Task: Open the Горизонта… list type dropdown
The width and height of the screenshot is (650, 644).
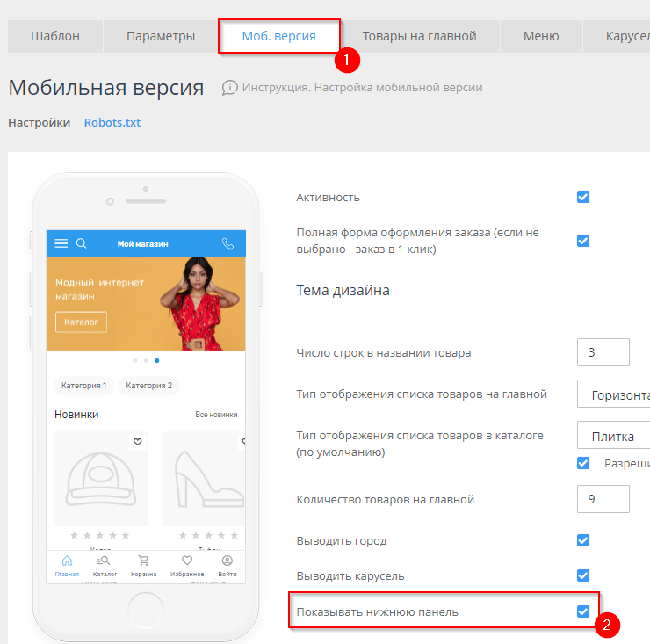Action: tap(613, 394)
